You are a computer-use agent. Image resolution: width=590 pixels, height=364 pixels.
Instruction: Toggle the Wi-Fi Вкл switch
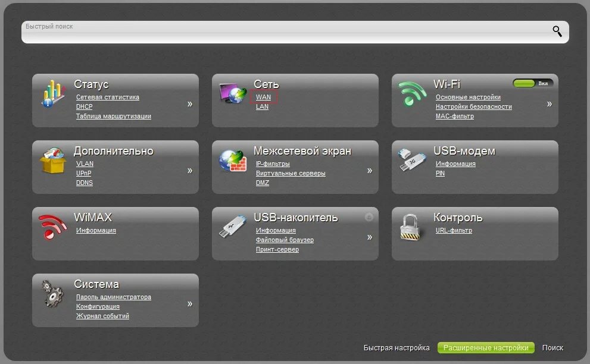(x=533, y=83)
